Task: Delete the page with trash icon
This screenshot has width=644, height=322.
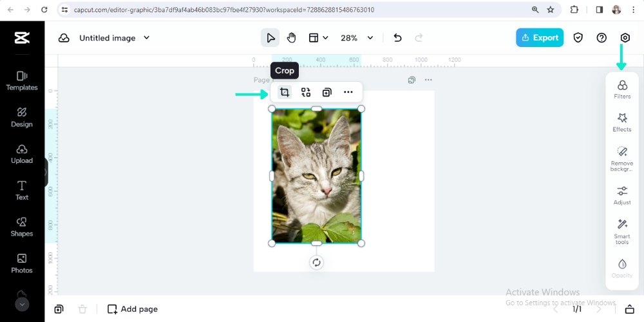Action: [x=82, y=309]
